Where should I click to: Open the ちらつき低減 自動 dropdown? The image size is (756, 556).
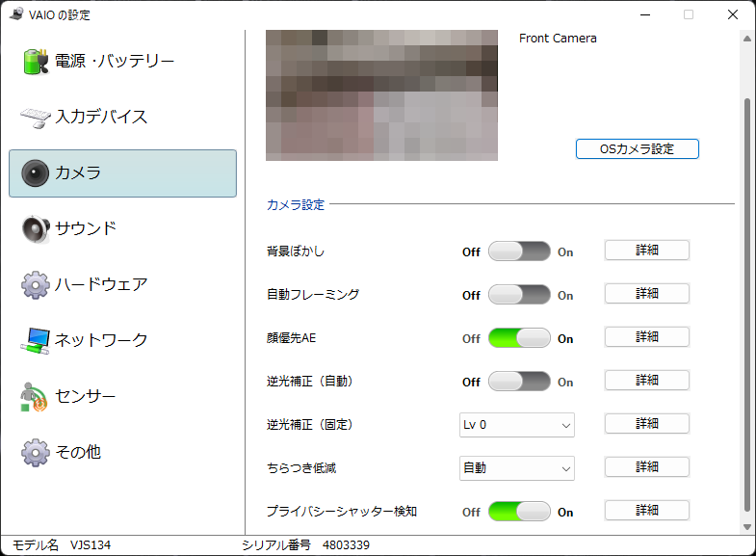(x=517, y=468)
